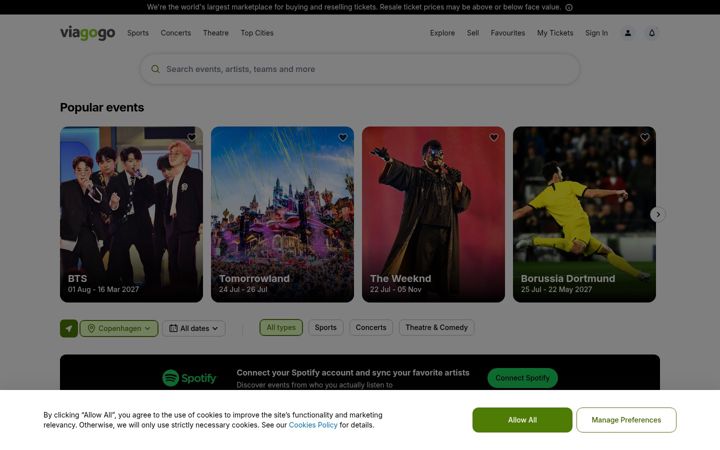Open My Tickets

tap(555, 33)
